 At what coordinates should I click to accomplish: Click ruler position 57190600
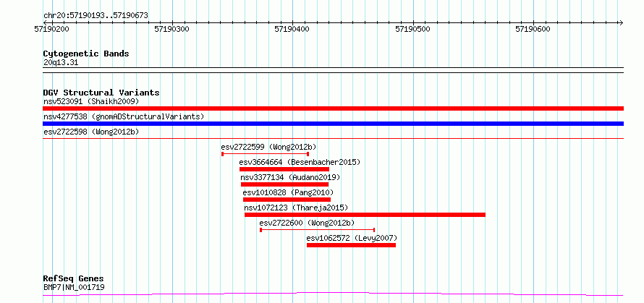533,29
